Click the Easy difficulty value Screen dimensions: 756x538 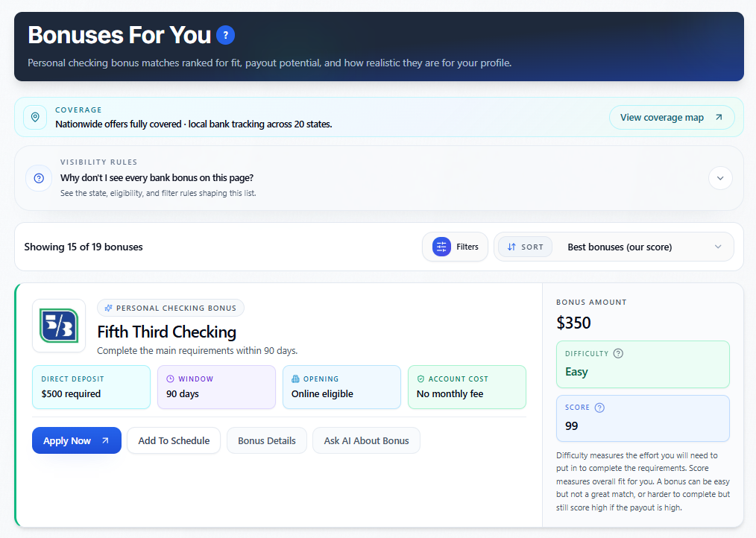[576, 372]
